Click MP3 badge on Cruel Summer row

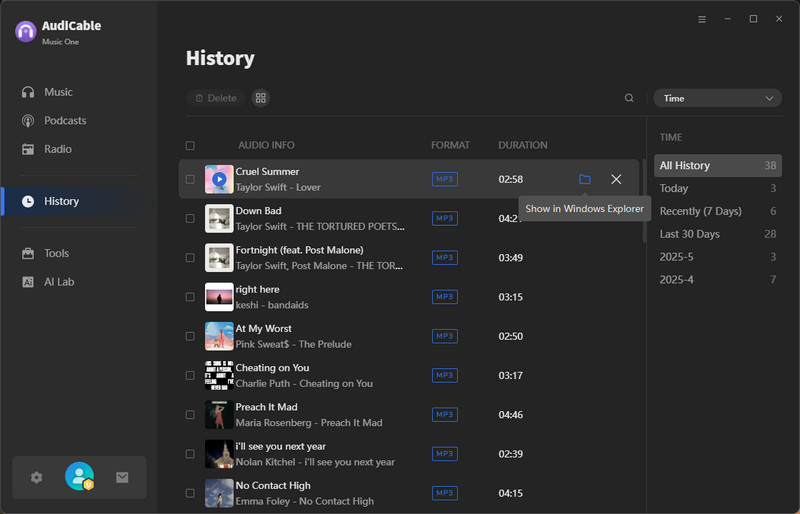(x=445, y=179)
